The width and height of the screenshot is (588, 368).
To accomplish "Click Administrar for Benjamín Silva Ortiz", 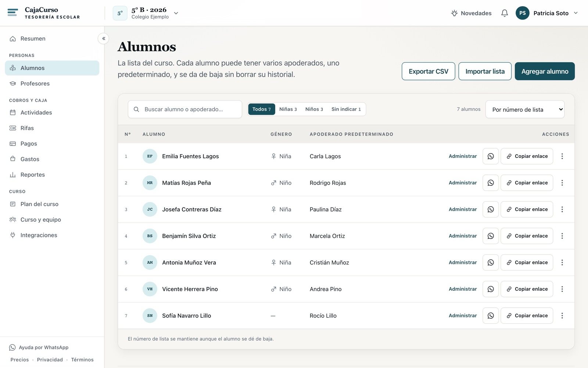I will [x=463, y=236].
